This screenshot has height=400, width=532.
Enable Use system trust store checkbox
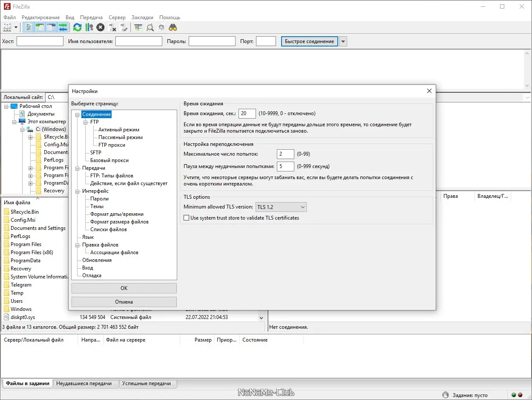click(186, 218)
